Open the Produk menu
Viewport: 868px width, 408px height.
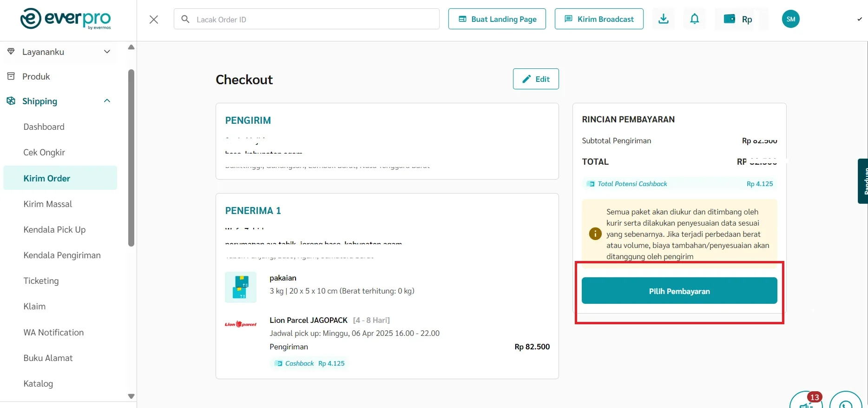point(36,76)
